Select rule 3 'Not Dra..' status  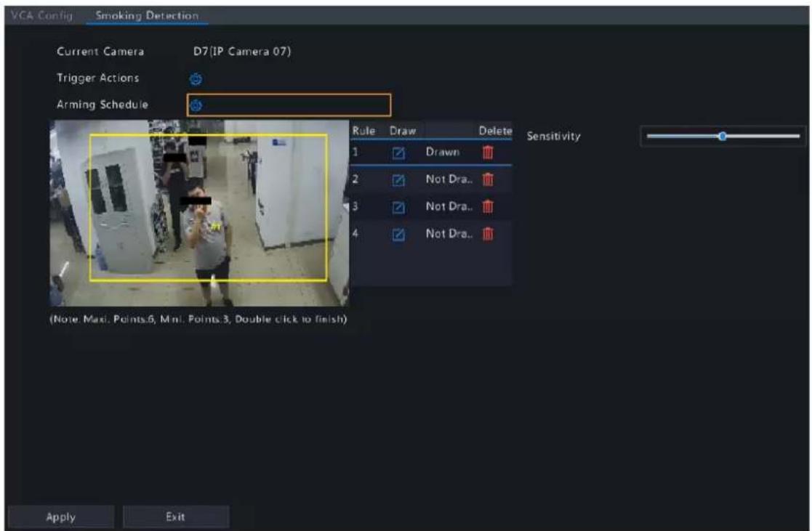coord(449,206)
